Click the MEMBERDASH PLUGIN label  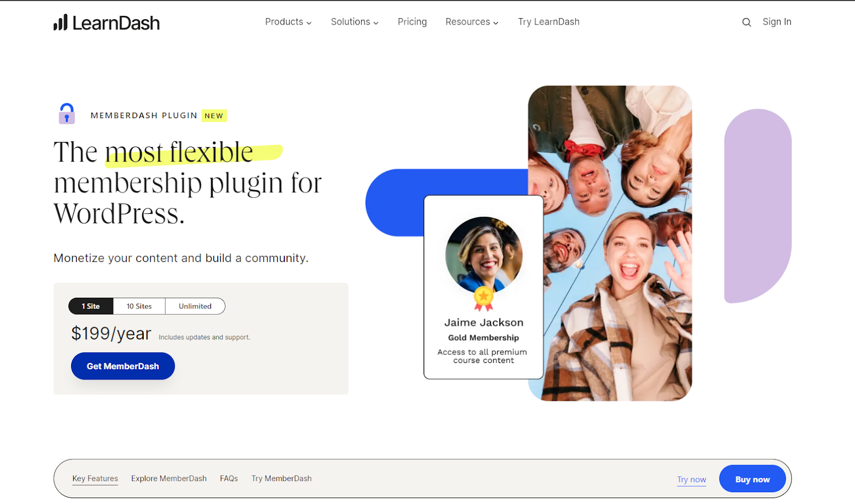(144, 115)
